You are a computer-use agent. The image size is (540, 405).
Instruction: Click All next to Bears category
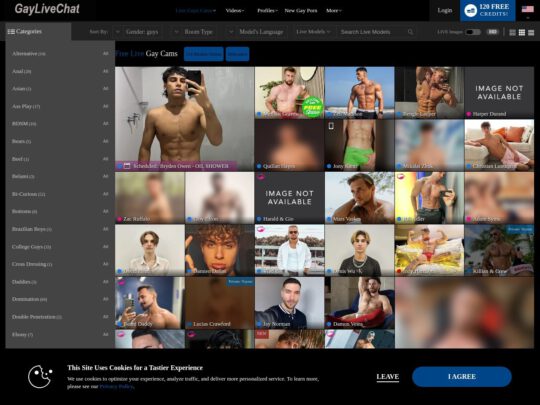tap(106, 141)
